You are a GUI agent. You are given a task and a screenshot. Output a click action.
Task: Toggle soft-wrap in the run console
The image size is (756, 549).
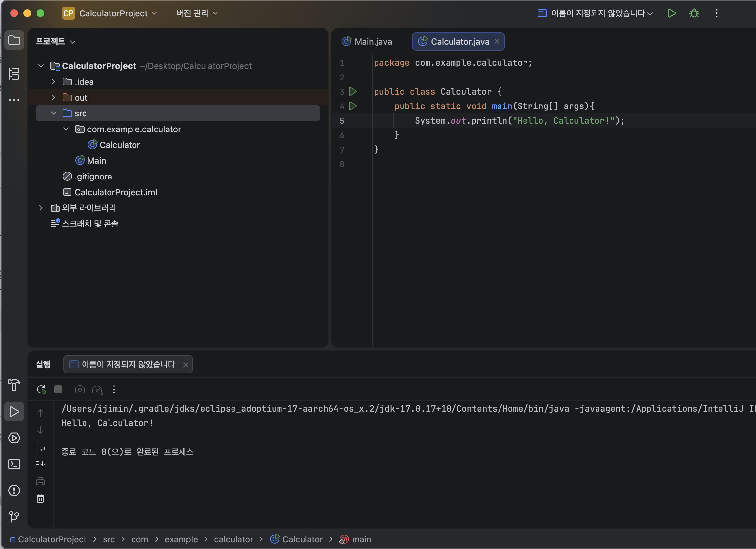click(x=40, y=447)
